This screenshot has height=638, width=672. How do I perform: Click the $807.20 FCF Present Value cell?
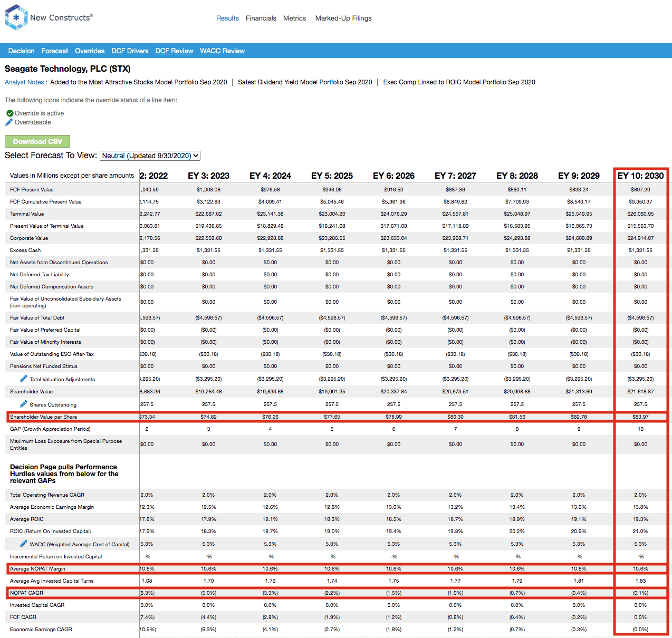(640, 189)
